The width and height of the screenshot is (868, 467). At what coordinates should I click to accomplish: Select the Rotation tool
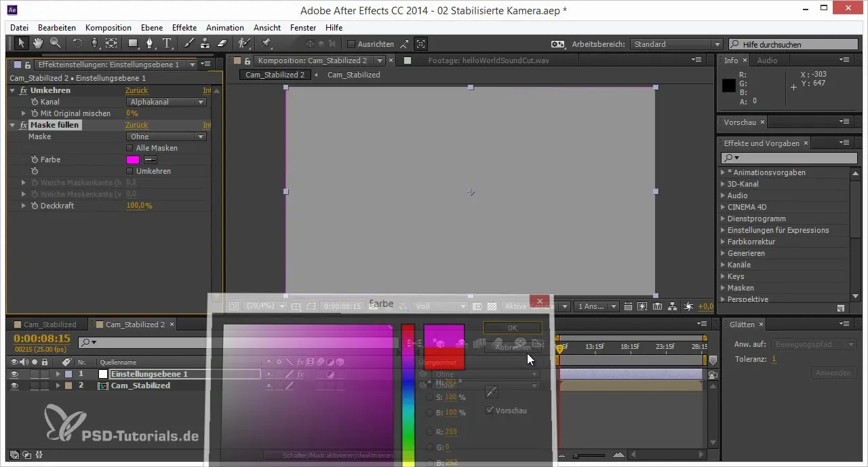pyautogui.click(x=77, y=43)
